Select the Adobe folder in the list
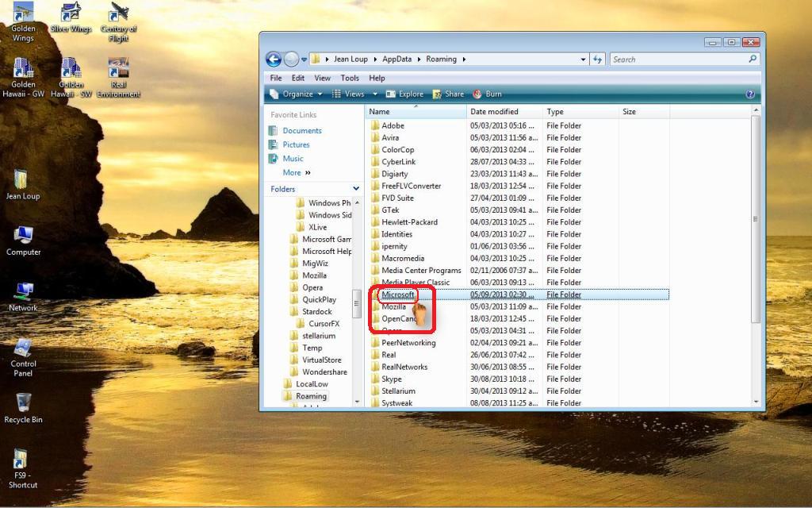This screenshot has width=812, height=508. 393,125
